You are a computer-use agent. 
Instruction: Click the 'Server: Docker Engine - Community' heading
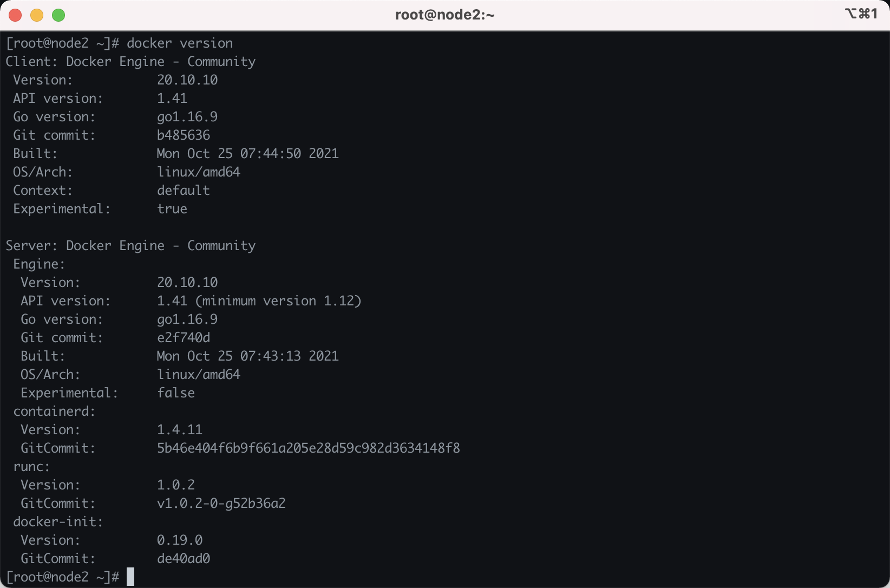point(130,246)
